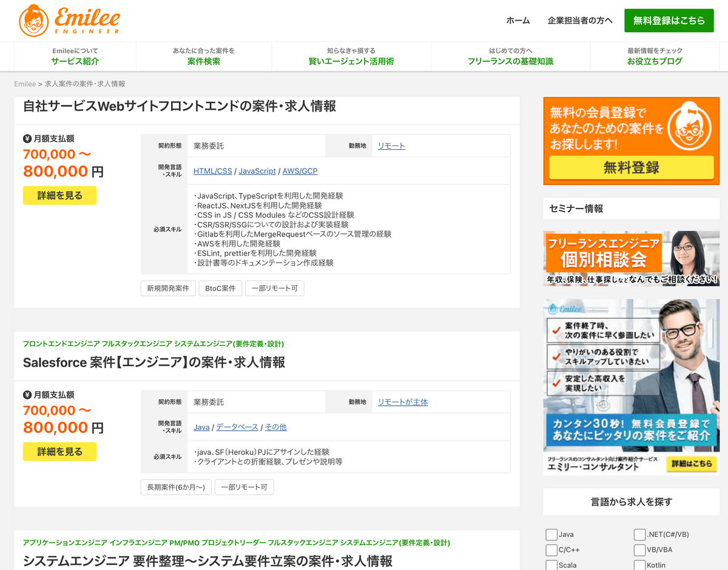The image size is (728, 570).
Task: Check the Java language checkbox
Action: point(551,534)
